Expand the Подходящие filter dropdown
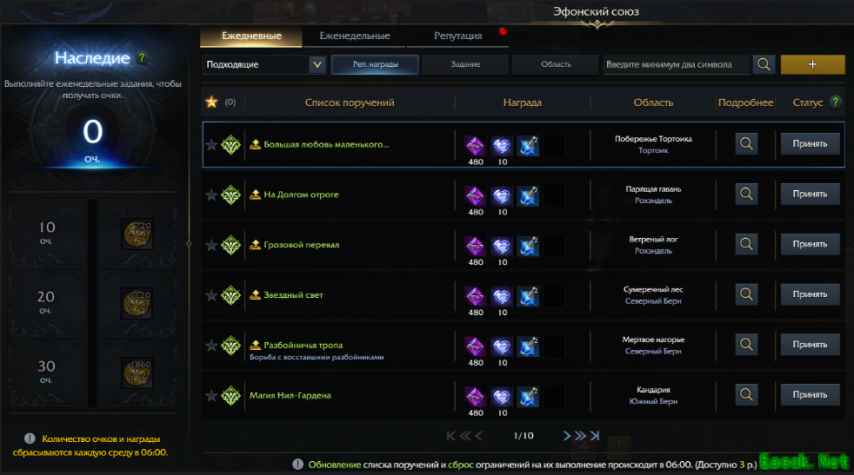The image size is (854, 475). click(317, 65)
